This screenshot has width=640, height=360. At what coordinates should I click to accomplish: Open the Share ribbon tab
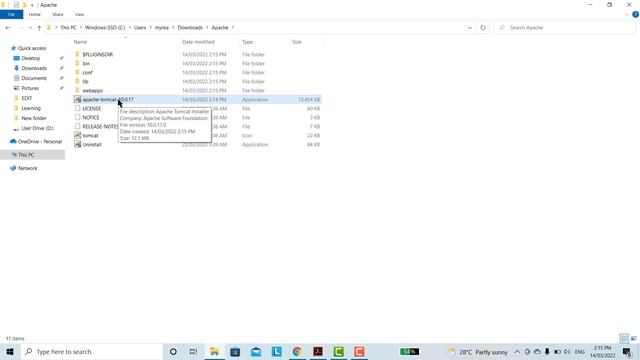pyautogui.click(x=58, y=14)
